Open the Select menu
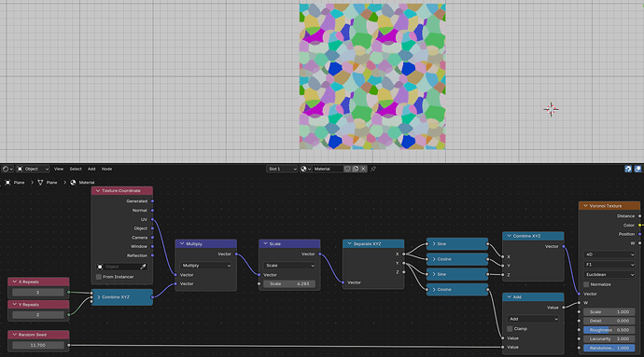 (76, 169)
